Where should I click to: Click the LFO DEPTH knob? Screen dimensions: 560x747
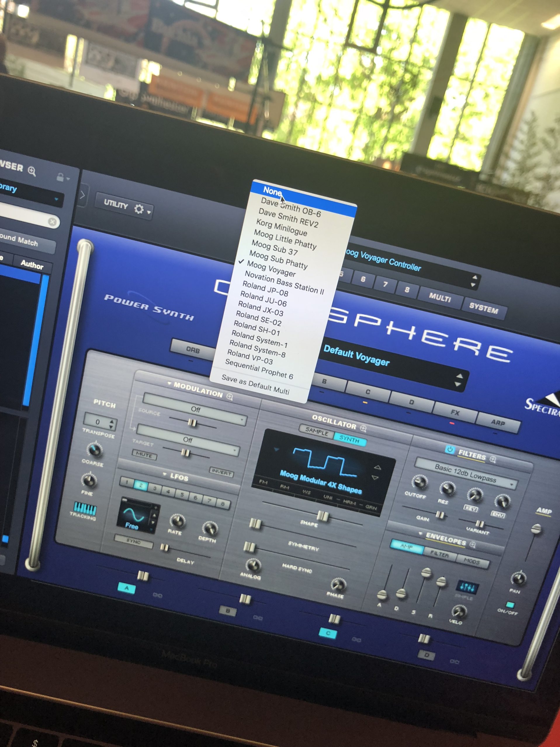(x=210, y=528)
